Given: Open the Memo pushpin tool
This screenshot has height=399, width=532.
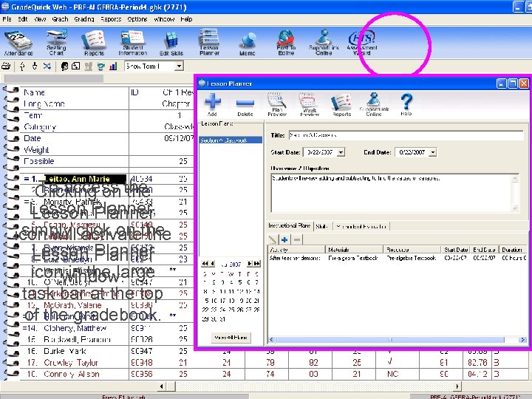Looking at the screenshot, I should pyautogui.click(x=247, y=44).
